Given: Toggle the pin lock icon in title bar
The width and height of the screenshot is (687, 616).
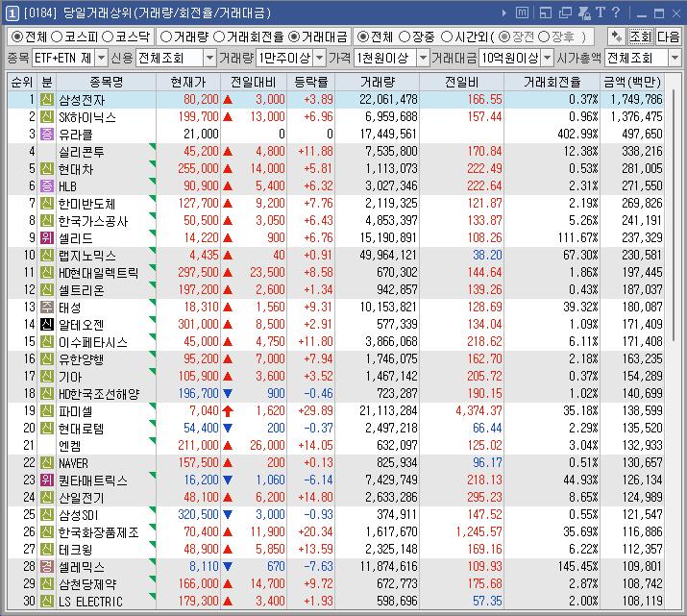Looking at the screenshot, I should [584, 13].
